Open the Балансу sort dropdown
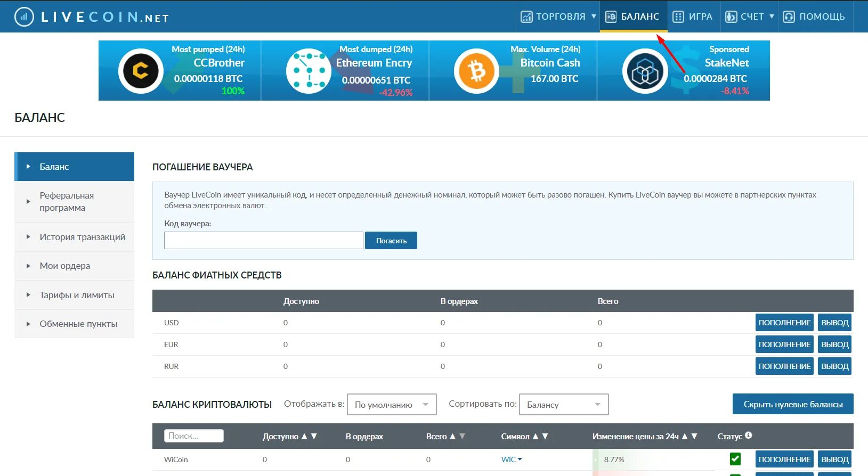The image size is (868, 476). point(564,404)
